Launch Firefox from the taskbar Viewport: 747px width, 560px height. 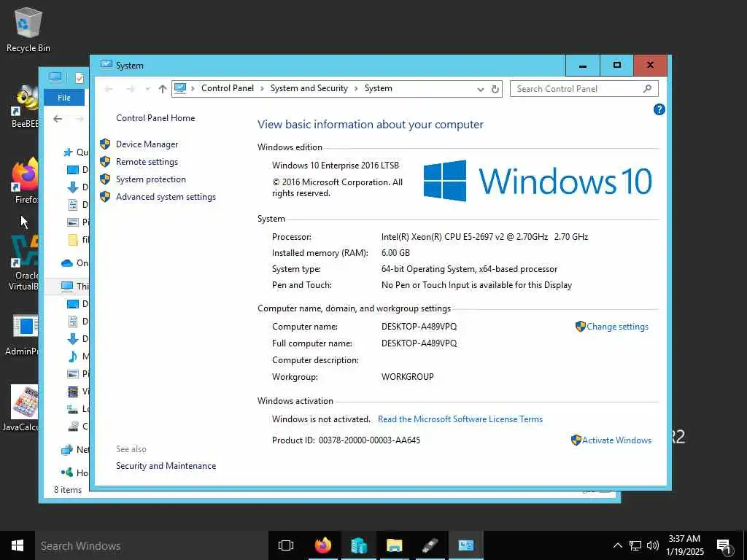click(323, 545)
